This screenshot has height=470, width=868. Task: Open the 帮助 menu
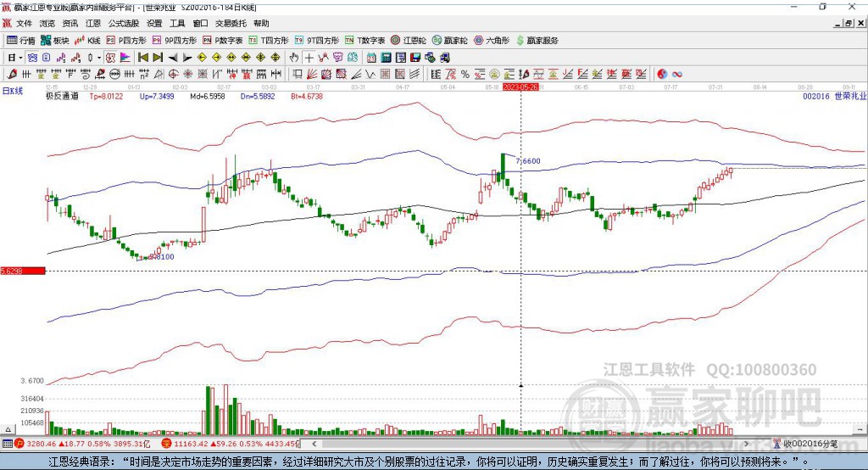[261, 23]
